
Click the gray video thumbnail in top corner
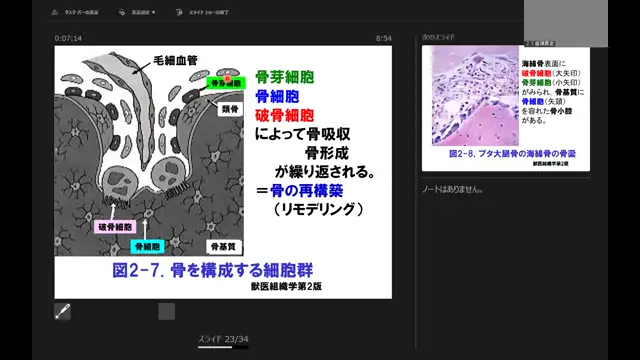click(x=566, y=23)
